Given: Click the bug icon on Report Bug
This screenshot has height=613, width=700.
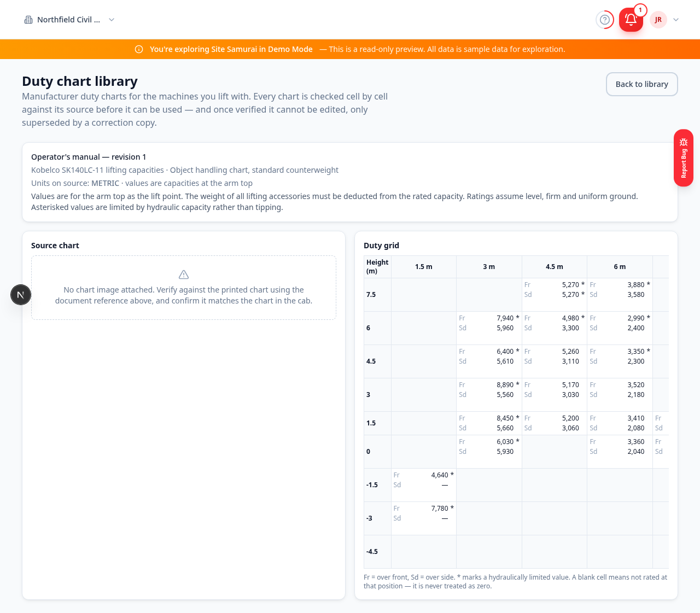Looking at the screenshot, I should click(x=684, y=142).
